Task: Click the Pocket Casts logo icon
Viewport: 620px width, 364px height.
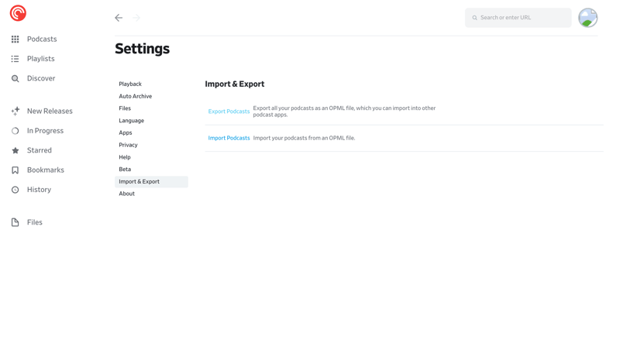Action: click(18, 13)
